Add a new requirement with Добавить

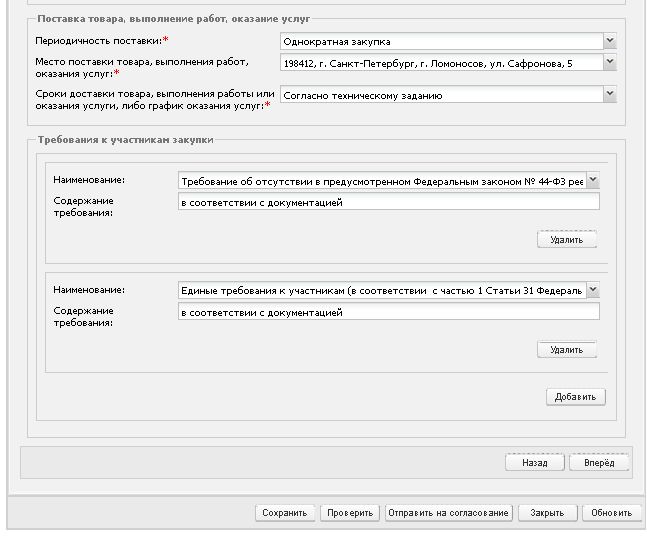click(576, 397)
